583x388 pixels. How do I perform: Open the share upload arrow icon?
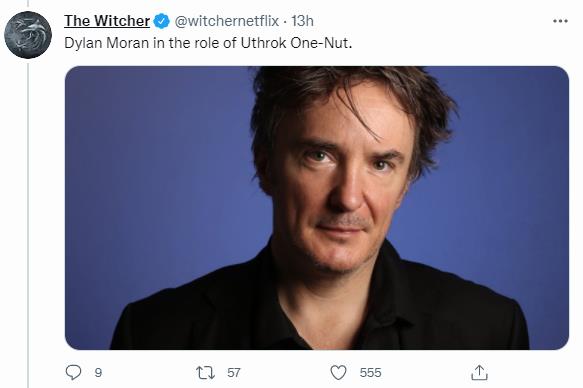tap(479, 372)
